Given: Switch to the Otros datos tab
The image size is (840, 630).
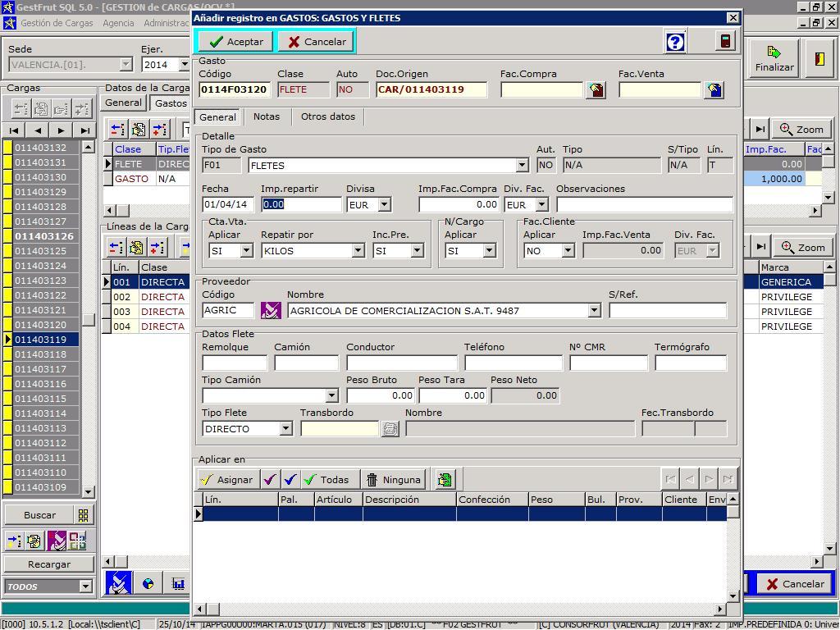Looking at the screenshot, I should click(x=328, y=116).
